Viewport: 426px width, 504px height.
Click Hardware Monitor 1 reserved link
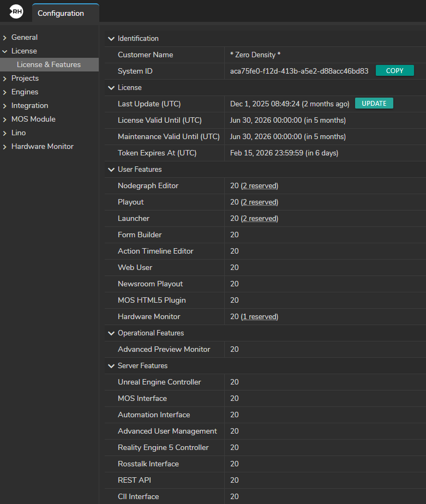tap(260, 317)
